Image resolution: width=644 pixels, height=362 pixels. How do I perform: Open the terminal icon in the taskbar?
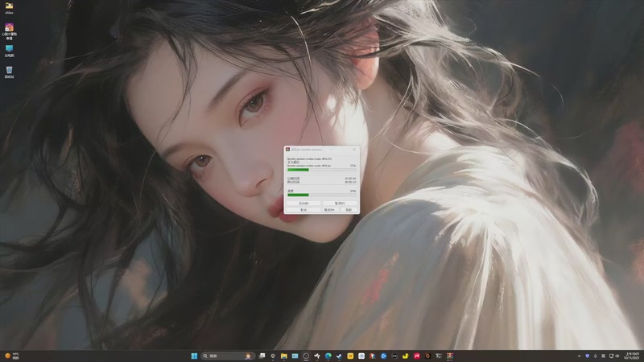[x=439, y=356]
